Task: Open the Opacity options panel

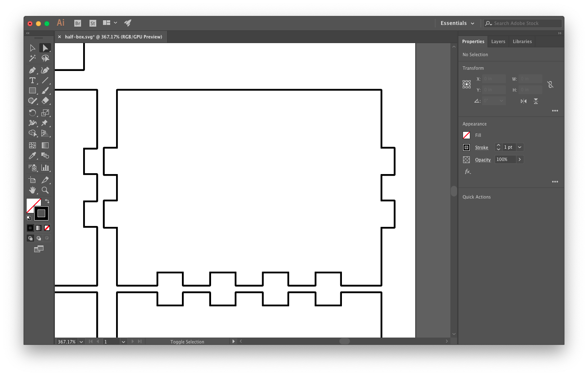Action: tap(520, 159)
